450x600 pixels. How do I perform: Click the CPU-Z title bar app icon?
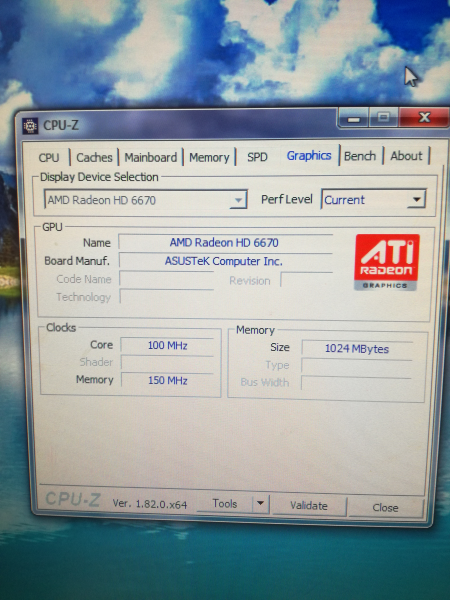pyautogui.click(x=30, y=126)
